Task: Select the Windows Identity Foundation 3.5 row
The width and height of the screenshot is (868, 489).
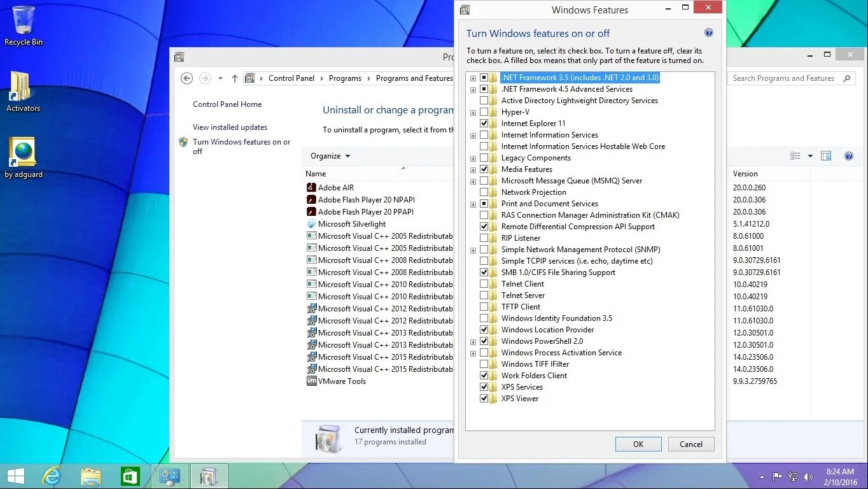Action: (557, 318)
